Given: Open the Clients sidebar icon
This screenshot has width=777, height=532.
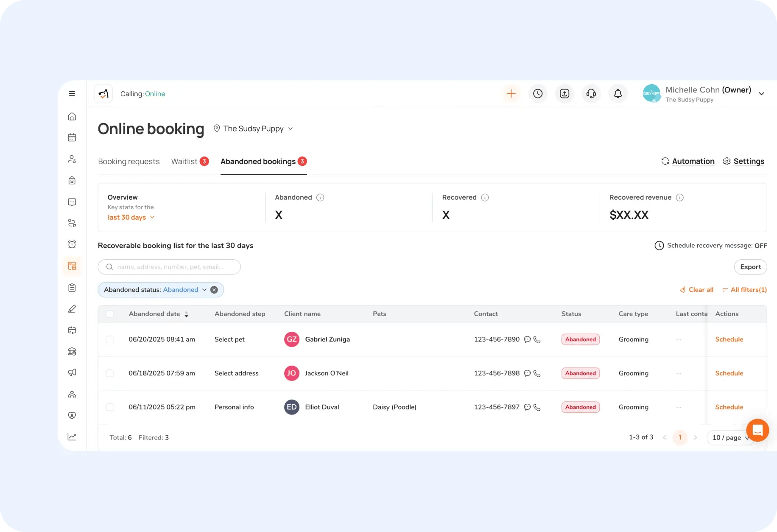Looking at the screenshot, I should click(72, 159).
